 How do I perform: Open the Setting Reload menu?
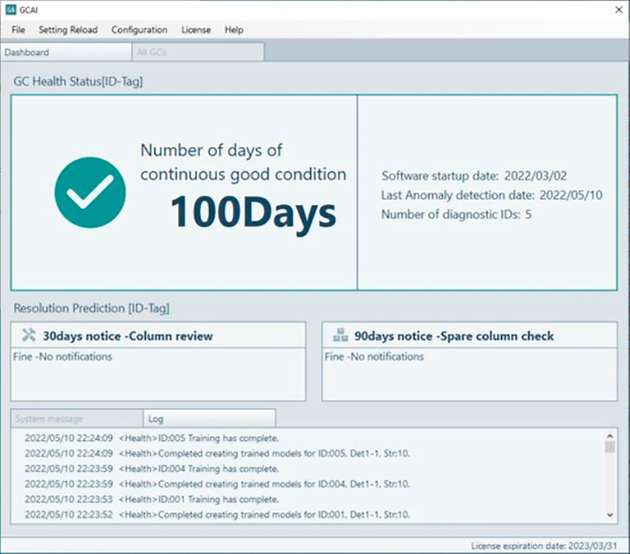tap(68, 30)
